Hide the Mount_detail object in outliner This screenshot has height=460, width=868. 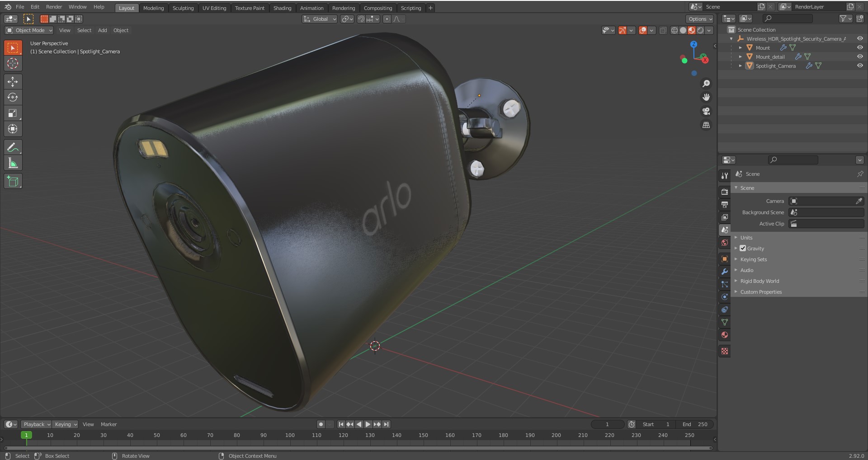click(860, 56)
